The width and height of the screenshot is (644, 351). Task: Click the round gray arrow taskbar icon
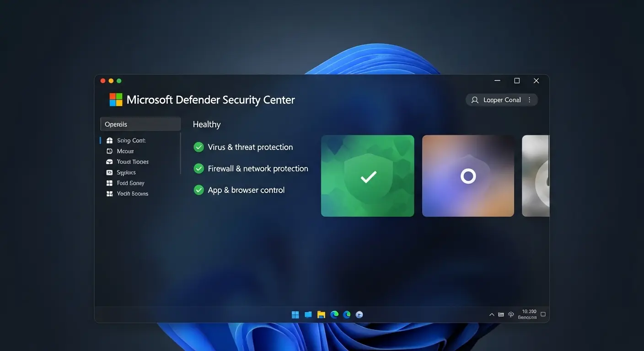(x=360, y=314)
